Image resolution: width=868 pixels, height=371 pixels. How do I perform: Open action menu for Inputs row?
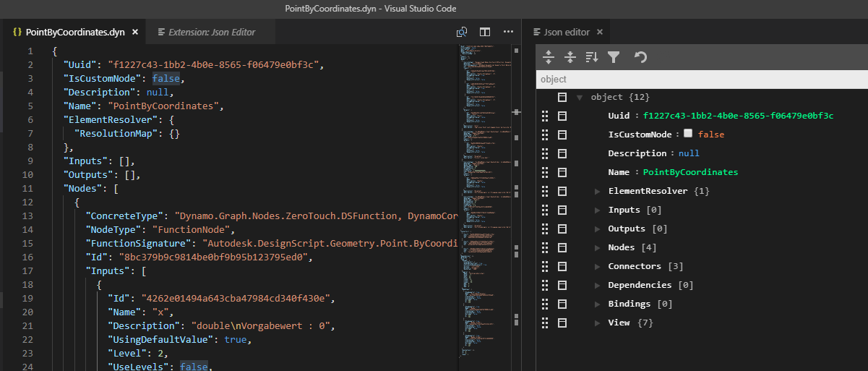[x=562, y=210]
